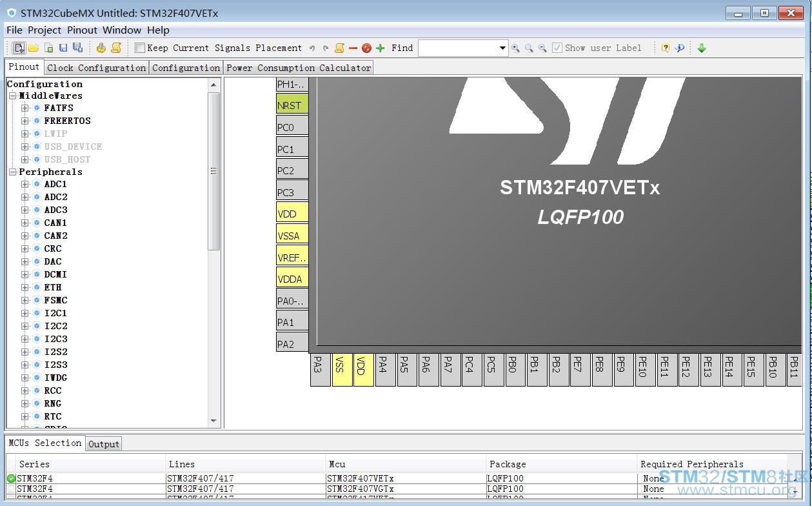Expand the CAN1 peripheral node
Screen dimensions: 812x506
tap(25, 223)
